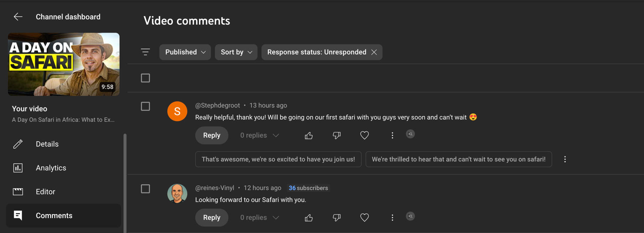Open the Sort by dropdown

point(236,52)
